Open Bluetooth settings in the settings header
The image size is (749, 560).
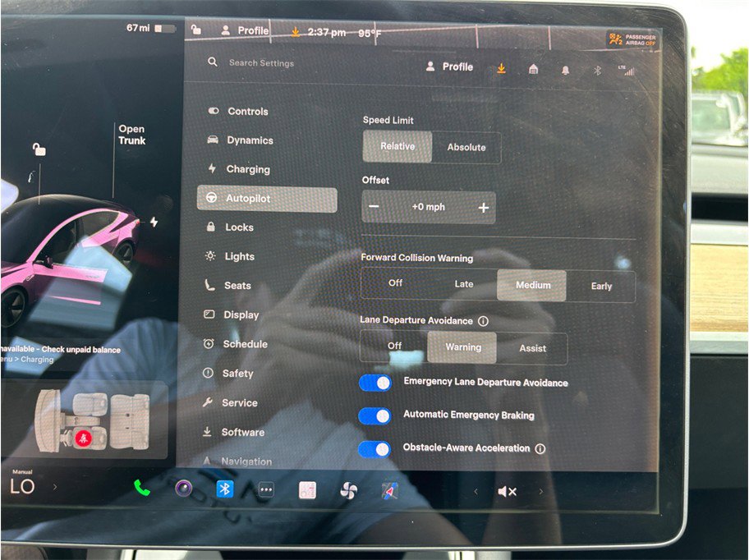pos(597,71)
